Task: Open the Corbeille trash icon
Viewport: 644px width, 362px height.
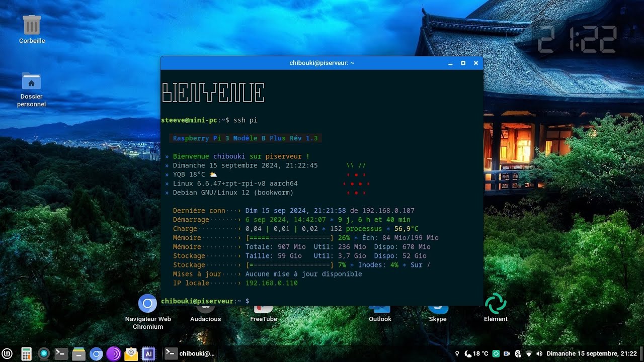Action: [x=32, y=29]
